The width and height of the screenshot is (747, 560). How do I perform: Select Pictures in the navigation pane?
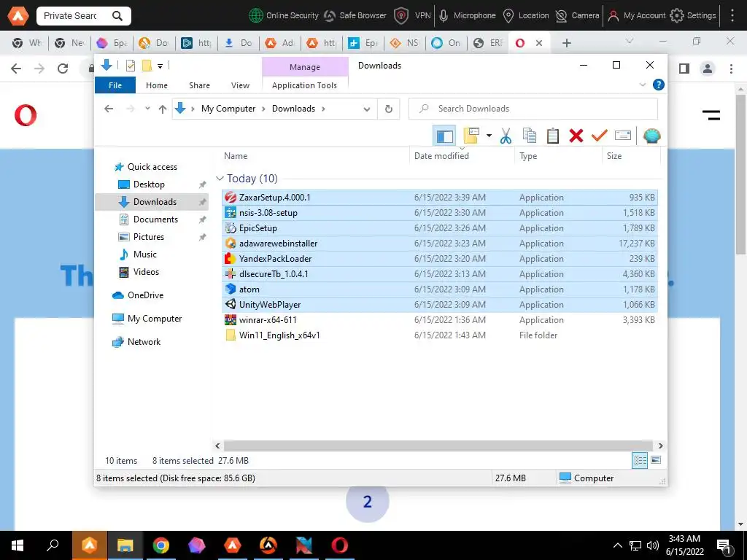(x=148, y=237)
